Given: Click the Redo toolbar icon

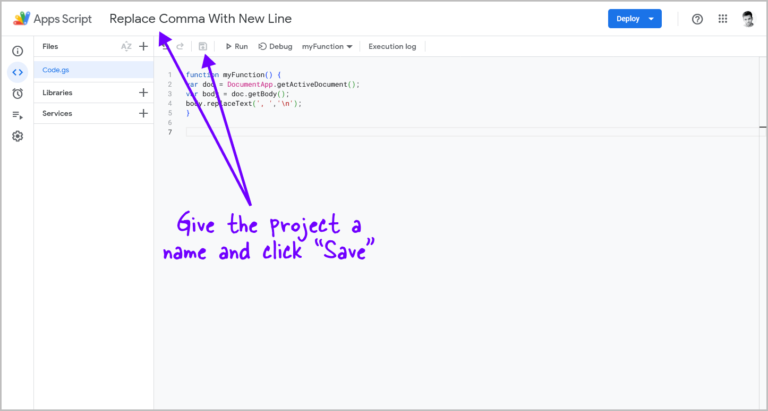Looking at the screenshot, I should point(180,47).
